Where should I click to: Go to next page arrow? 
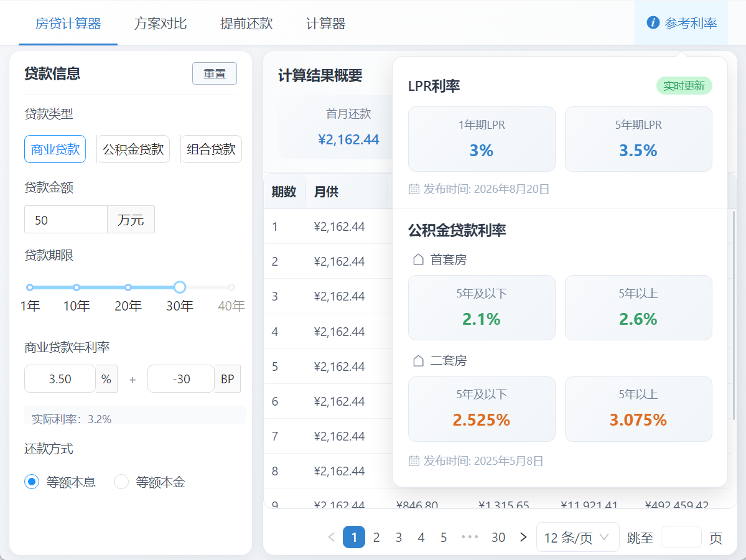tap(523, 537)
